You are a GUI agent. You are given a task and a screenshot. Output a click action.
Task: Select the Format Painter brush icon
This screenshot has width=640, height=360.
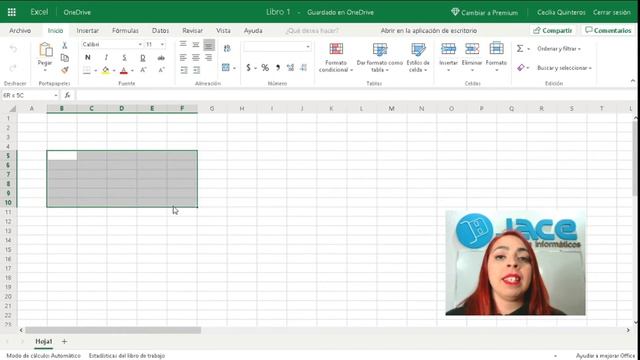(x=64, y=70)
